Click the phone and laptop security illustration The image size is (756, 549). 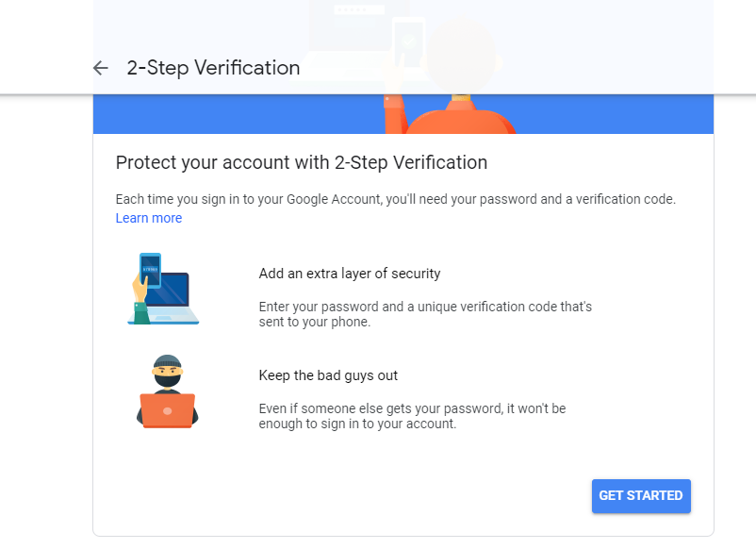click(163, 289)
